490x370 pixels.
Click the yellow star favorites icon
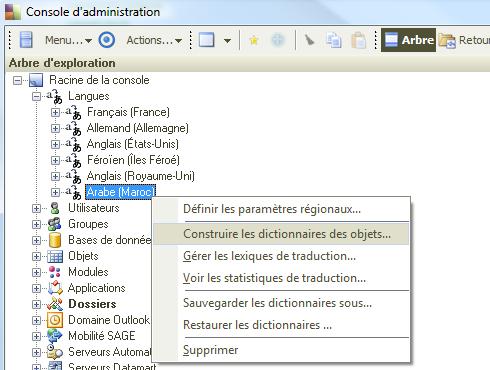254,40
